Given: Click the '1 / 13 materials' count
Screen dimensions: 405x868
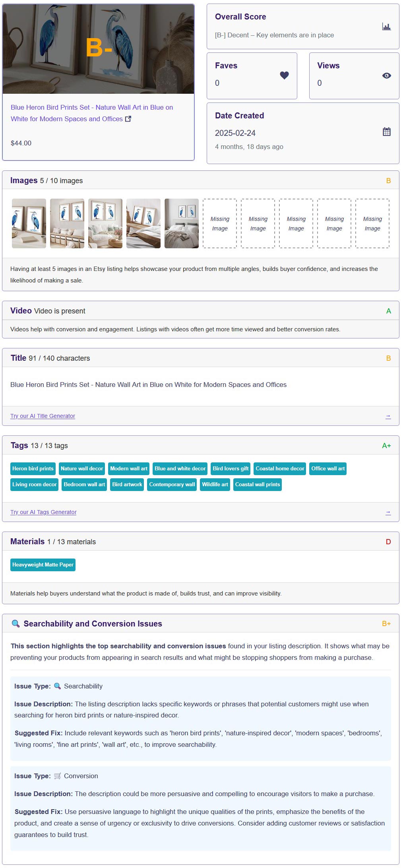Looking at the screenshot, I should point(72,542).
